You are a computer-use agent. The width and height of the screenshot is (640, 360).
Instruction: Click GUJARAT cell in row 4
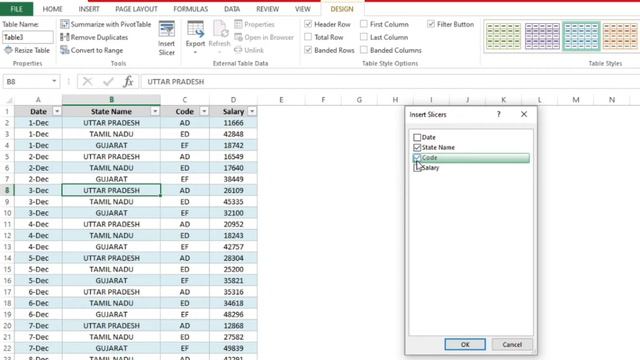pyautogui.click(x=111, y=145)
